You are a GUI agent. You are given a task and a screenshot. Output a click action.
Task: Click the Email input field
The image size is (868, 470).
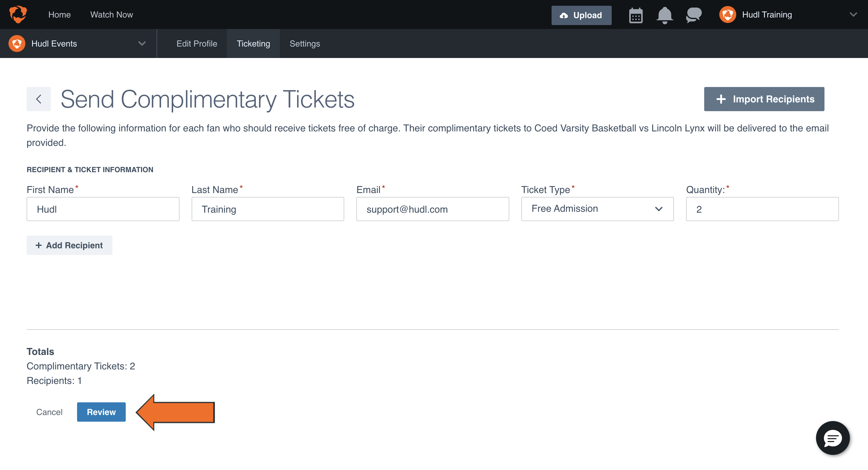click(x=432, y=209)
